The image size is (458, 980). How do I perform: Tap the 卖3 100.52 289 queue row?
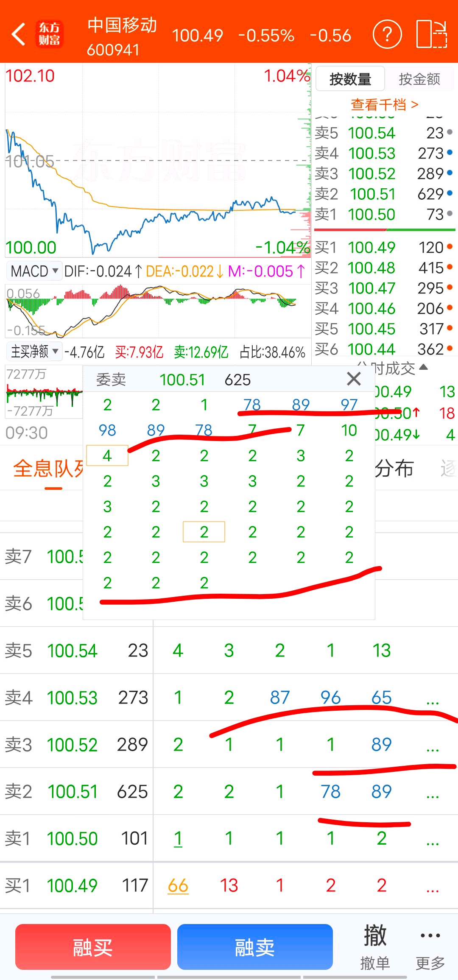coord(229,744)
